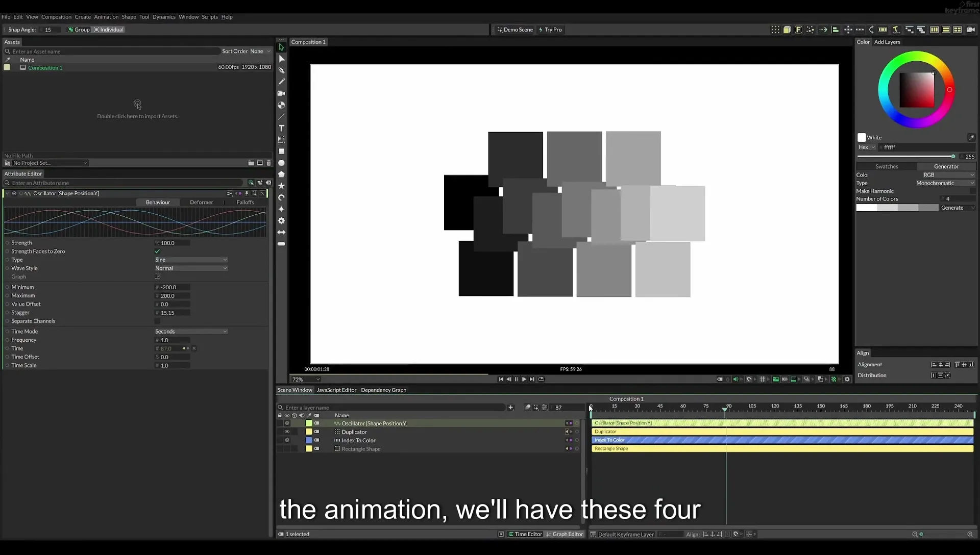Choose the Camera tool
Viewport: 980px width, 555px height.
click(281, 93)
